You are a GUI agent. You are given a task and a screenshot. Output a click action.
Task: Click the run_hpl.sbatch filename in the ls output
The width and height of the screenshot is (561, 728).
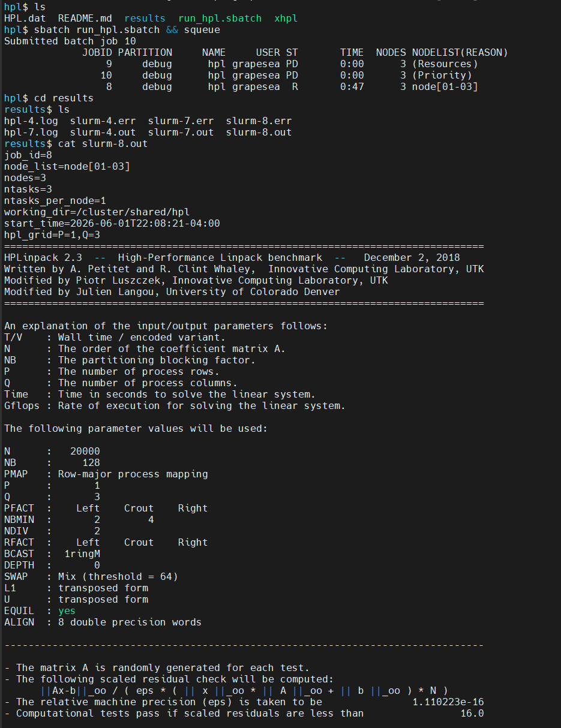(x=220, y=19)
